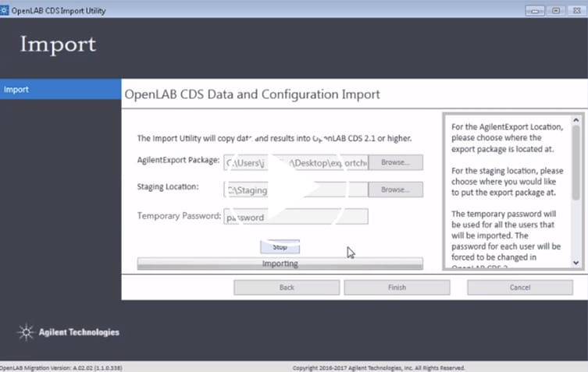Click the Staging Location path field
This screenshot has width=588, height=372.
point(295,190)
